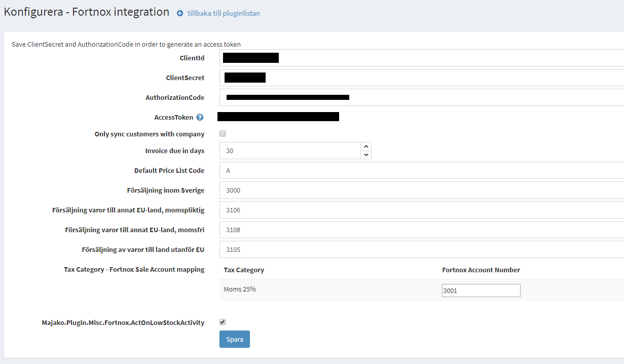
Task: Click the 'Försäljning av varor till land utanför EU' label
Action: pos(143,249)
